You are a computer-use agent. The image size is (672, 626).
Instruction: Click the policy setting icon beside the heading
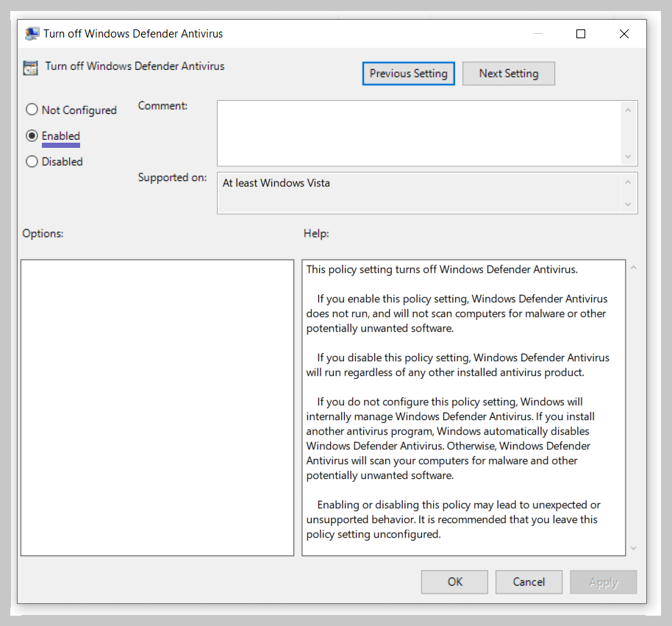30,68
